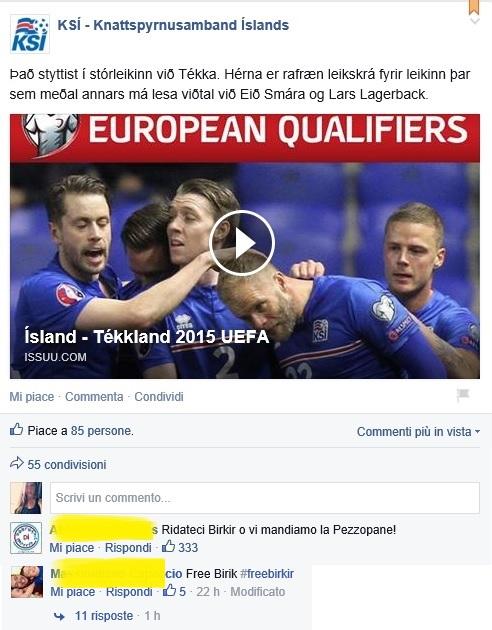This screenshot has height=630, width=492.
Task: Click the Scrivi un commento field
Action: click(265, 498)
